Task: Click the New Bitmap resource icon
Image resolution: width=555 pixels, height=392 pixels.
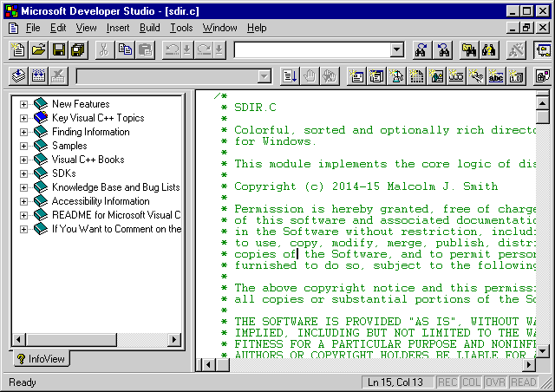Action: coord(436,76)
